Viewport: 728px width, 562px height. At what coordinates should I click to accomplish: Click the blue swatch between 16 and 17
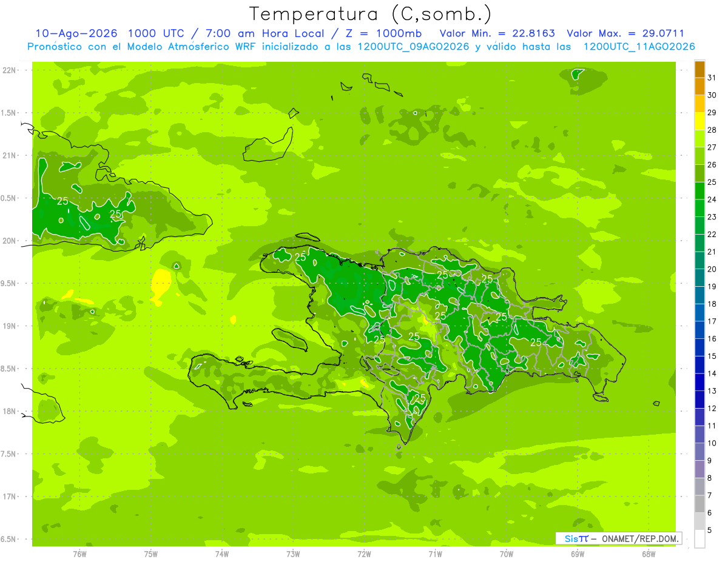pyautogui.click(x=699, y=330)
